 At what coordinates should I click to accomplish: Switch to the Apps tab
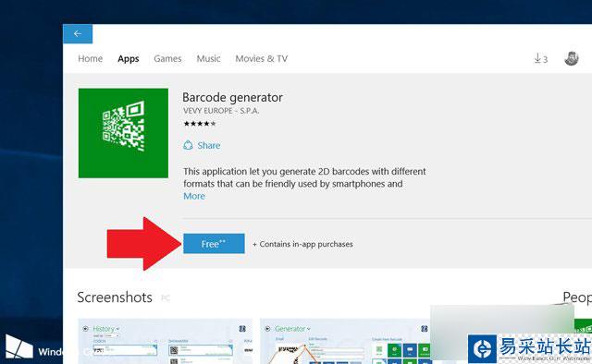pyautogui.click(x=129, y=59)
